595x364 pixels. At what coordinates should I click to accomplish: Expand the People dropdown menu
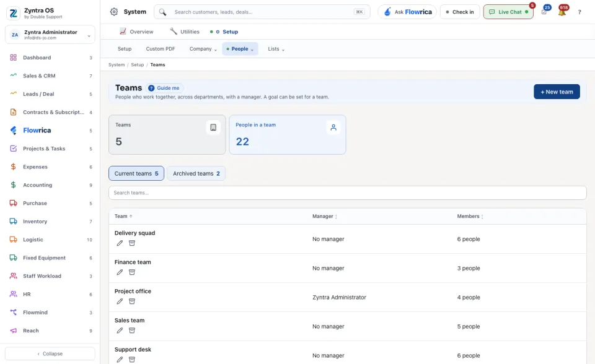click(240, 49)
